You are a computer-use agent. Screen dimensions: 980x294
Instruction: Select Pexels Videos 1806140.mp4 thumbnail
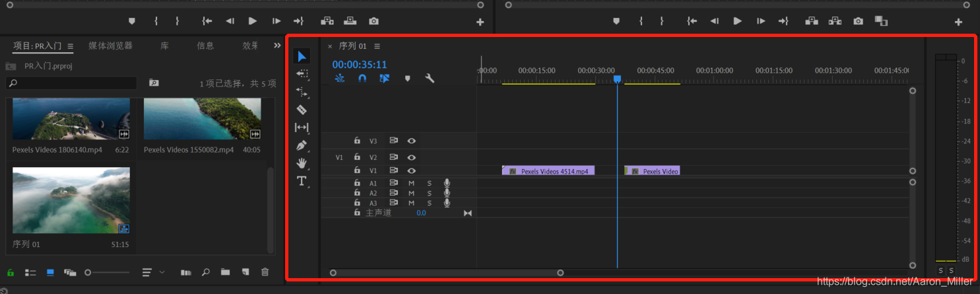pos(71,119)
